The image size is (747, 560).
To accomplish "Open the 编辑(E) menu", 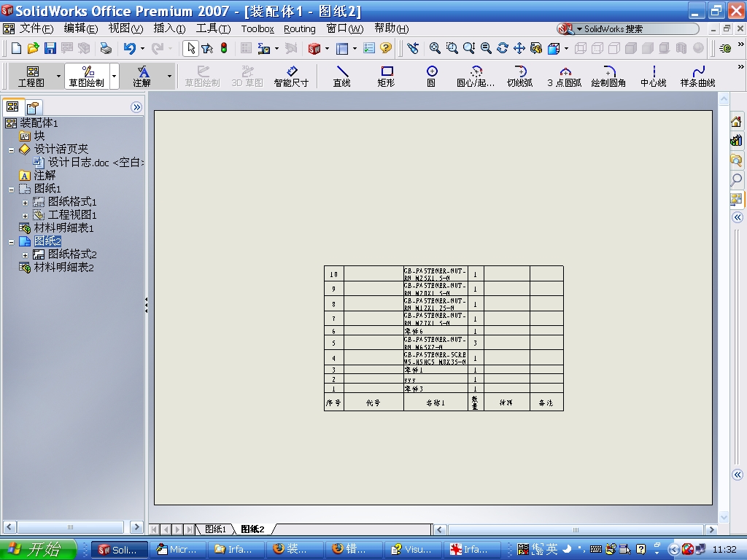I will click(81, 28).
